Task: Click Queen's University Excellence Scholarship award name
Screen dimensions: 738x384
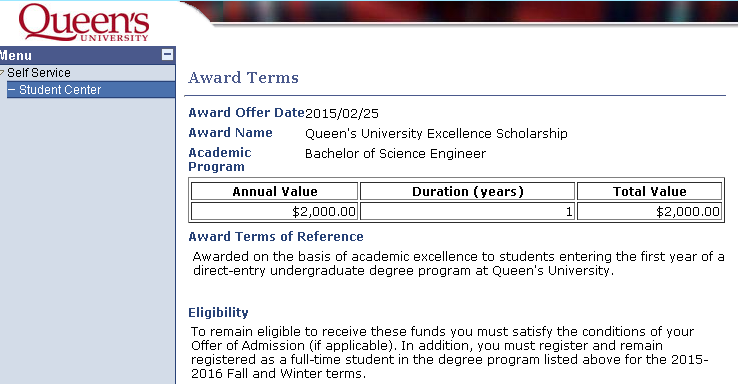Action: pyautogui.click(x=436, y=134)
